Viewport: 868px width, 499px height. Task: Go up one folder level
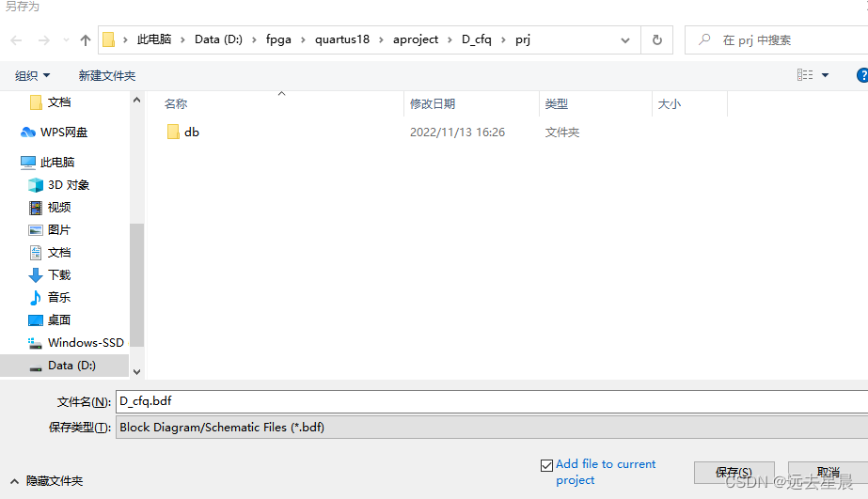pyautogui.click(x=86, y=39)
